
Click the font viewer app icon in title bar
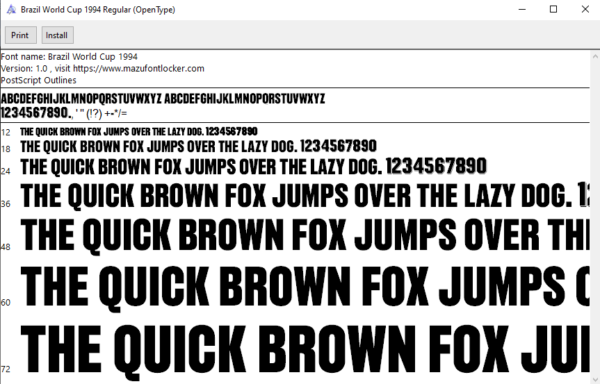11,10
